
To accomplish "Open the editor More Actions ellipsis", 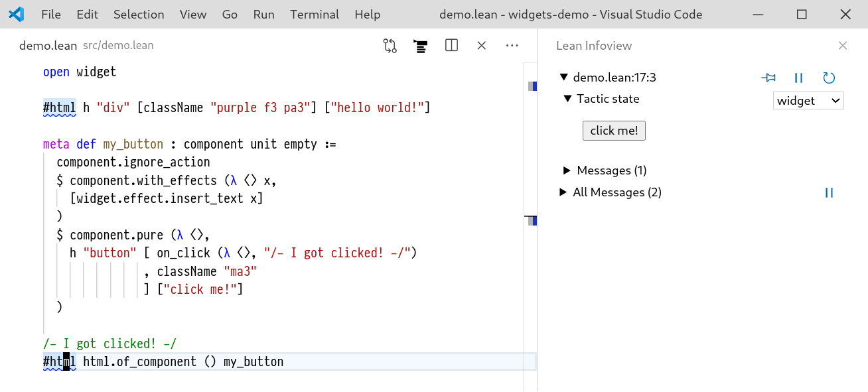I will tap(512, 46).
